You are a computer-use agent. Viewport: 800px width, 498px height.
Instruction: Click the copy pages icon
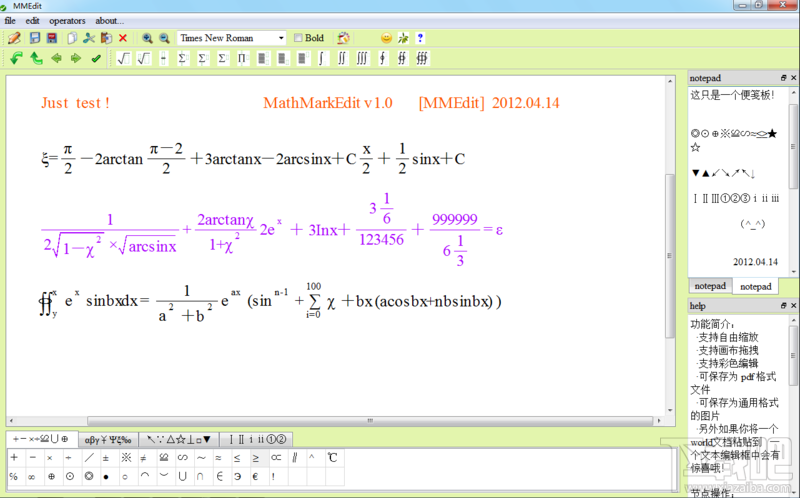(x=72, y=38)
